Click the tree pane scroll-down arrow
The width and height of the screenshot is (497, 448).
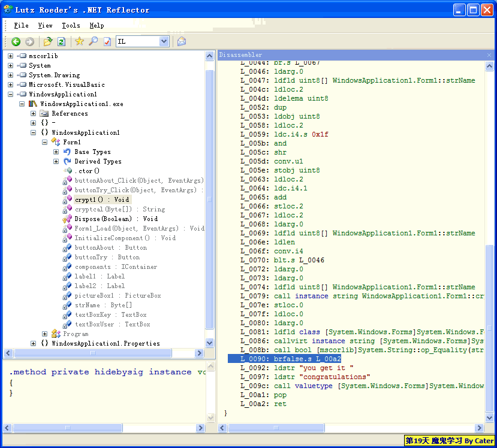(x=209, y=343)
